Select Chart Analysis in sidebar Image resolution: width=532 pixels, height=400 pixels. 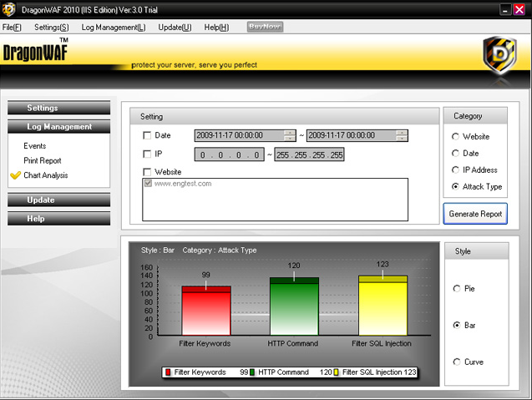click(46, 175)
